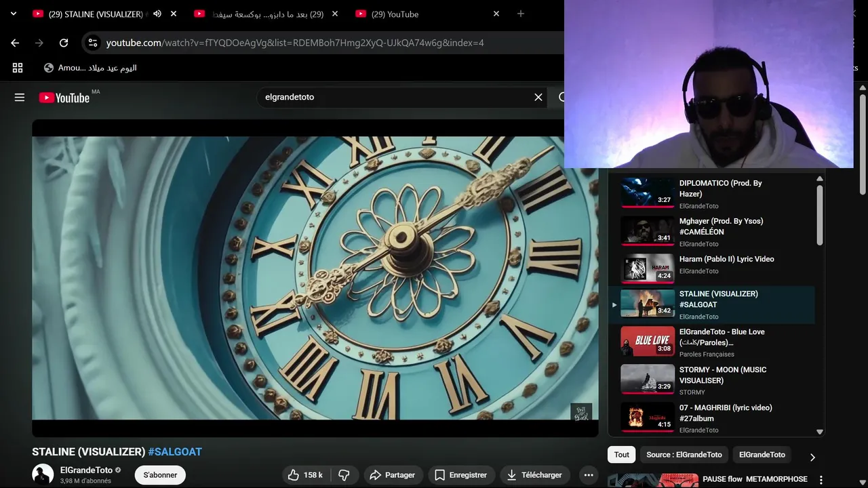Click the address bar URL

point(295,43)
